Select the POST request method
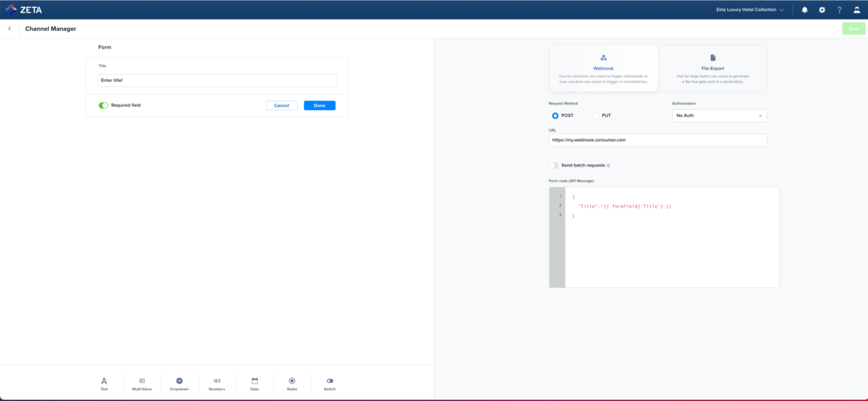 click(x=555, y=115)
